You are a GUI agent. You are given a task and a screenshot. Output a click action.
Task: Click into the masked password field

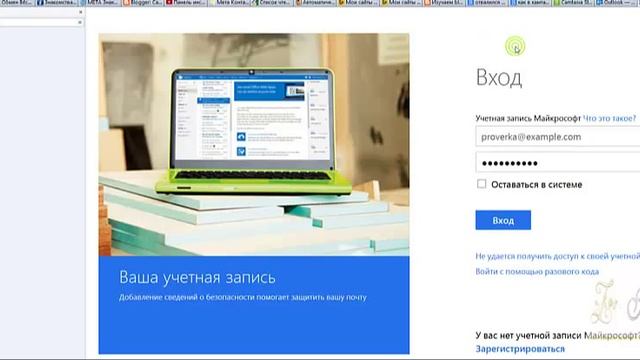[x=558, y=163]
